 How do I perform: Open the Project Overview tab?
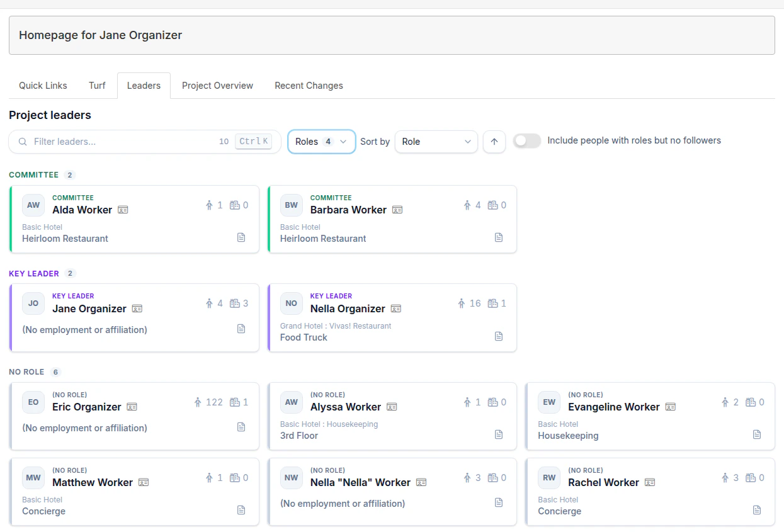pyautogui.click(x=217, y=86)
